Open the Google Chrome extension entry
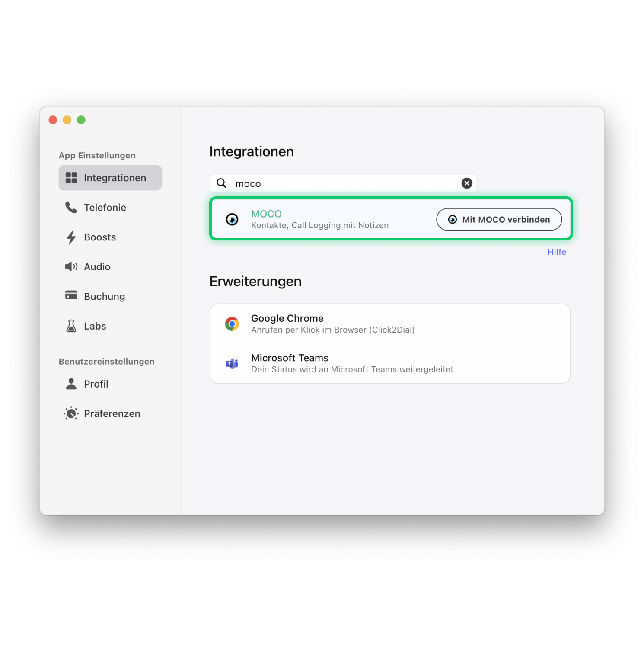Image resolution: width=644 pixels, height=647 pixels. pos(390,324)
